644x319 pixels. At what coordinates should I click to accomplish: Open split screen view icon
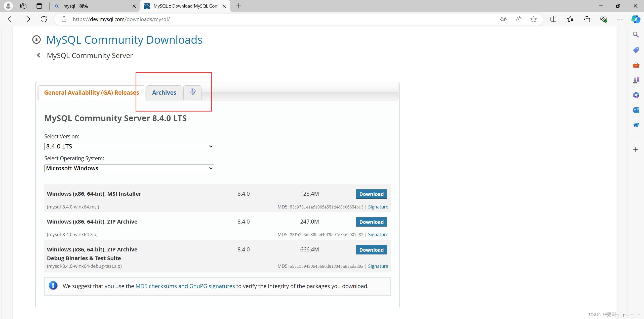pos(553,19)
